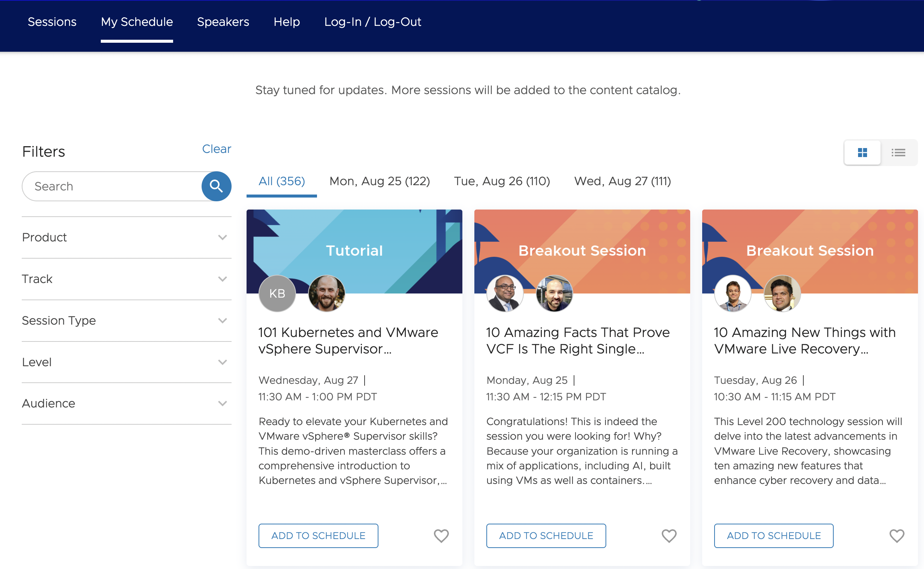This screenshot has width=924, height=569.
Task: Click the KB speaker avatar
Action: coord(277,293)
